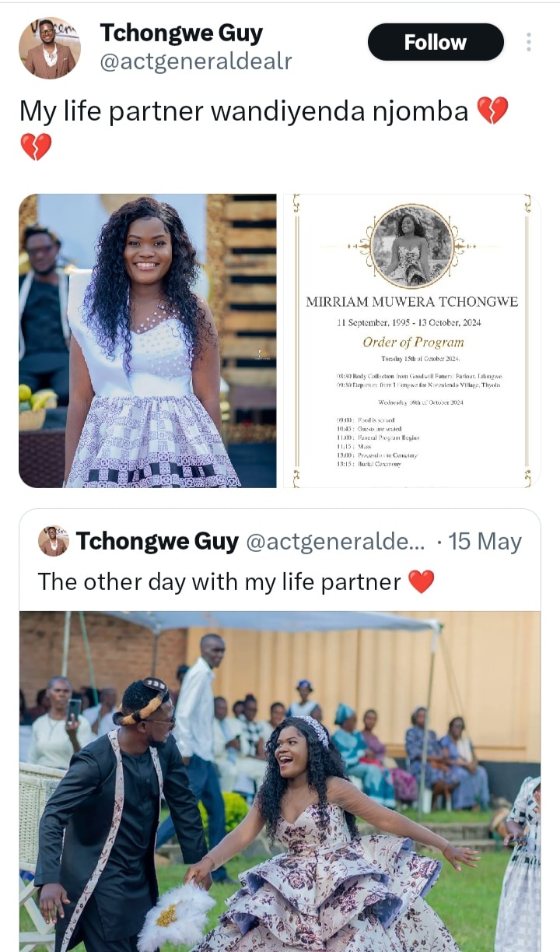The width and height of the screenshot is (560, 952).
Task: Open the Tchongwe Guy display name at top
Action: click(181, 33)
